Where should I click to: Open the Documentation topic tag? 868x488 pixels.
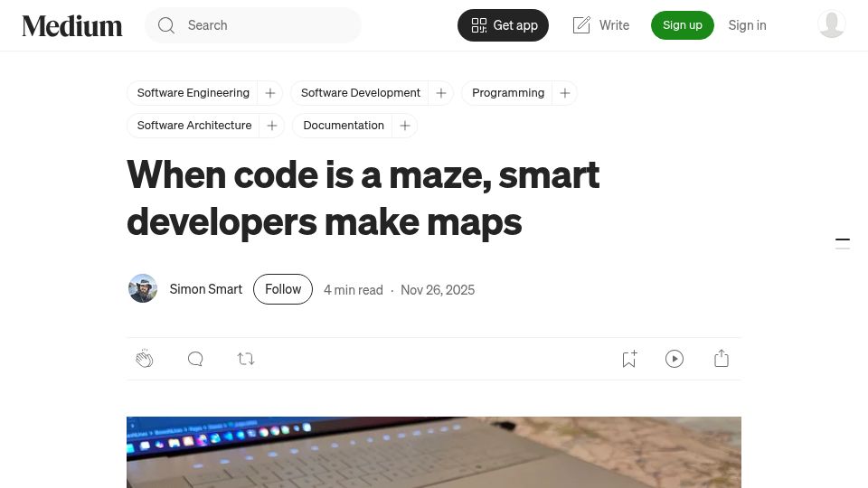click(344, 126)
